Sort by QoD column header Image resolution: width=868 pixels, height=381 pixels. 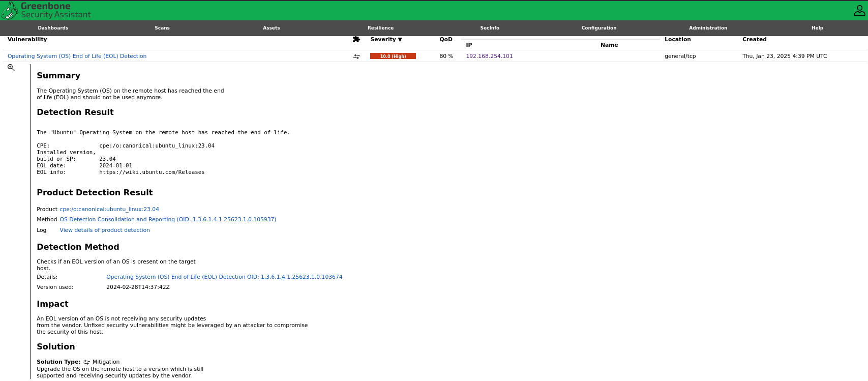[x=446, y=39]
